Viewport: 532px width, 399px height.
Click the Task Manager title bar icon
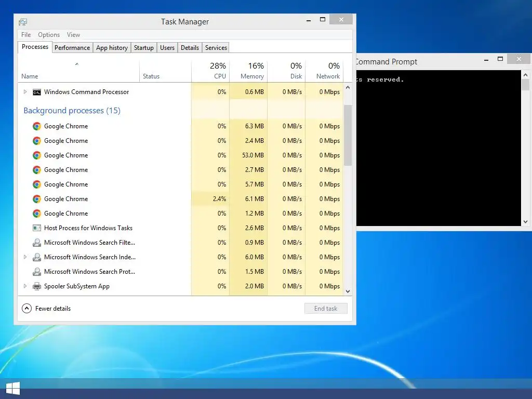[x=23, y=22]
